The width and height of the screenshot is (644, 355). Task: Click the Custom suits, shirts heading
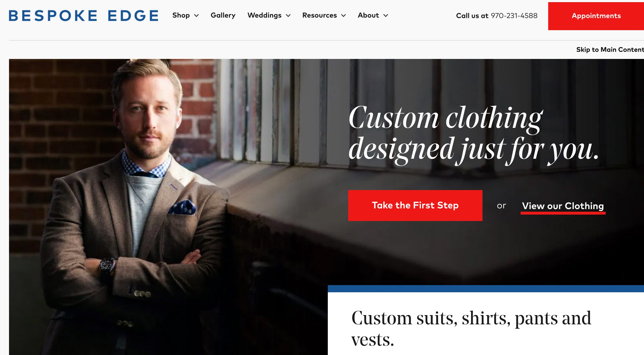click(x=471, y=328)
